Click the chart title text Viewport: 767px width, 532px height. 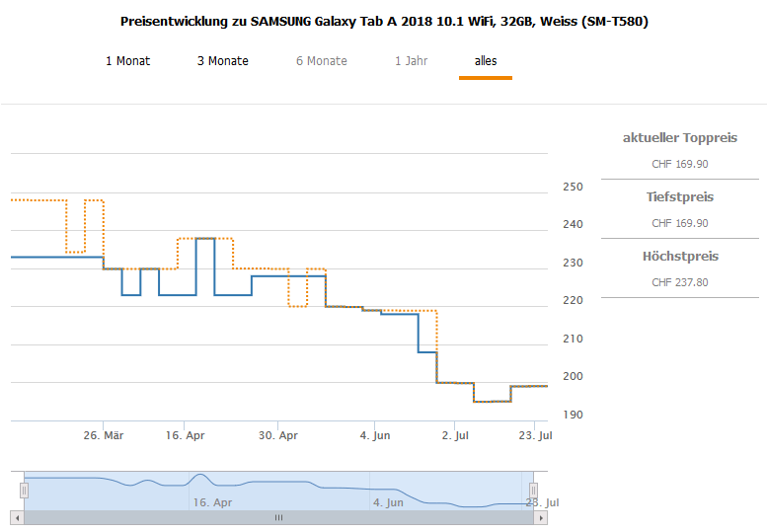pyautogui.click(x=384, y=21)
